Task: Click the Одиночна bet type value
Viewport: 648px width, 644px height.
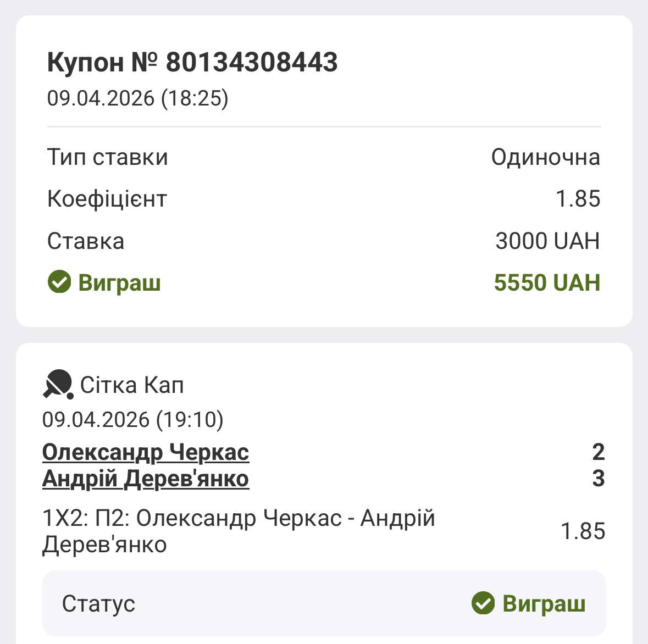Action: (545, 157)
